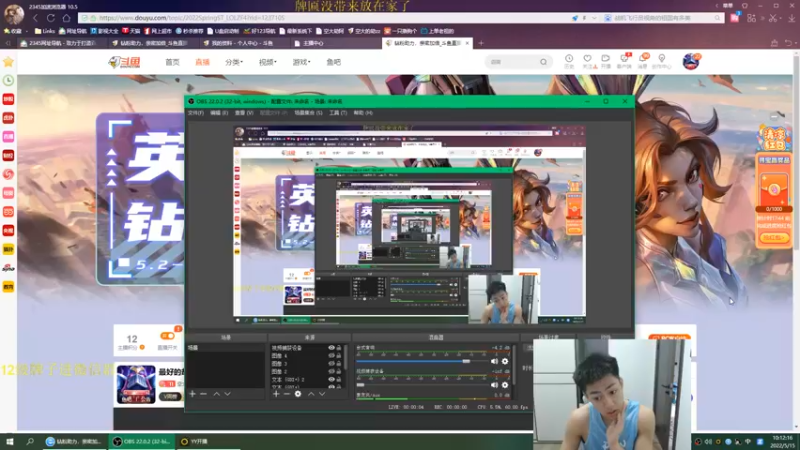Move scene up with the up arrow in 场景 panel
Image resolution: width=800 pixels, height=450 pixels.
click(x=217, y=394)
